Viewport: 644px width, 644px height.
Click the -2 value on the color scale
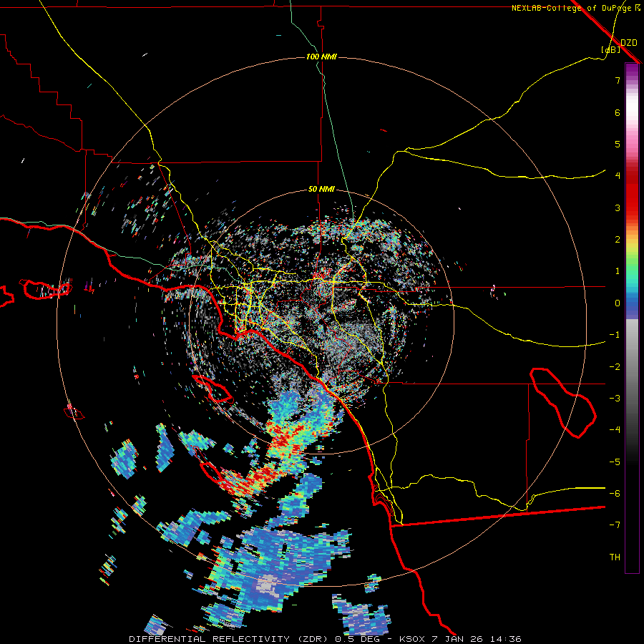tap(615, 367)
